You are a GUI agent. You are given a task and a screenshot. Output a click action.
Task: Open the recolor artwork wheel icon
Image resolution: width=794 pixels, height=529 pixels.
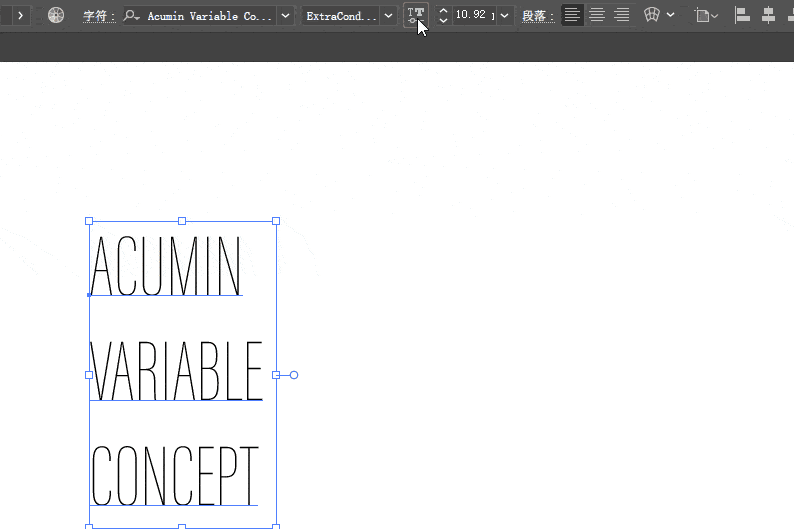[x=56, y=15]
